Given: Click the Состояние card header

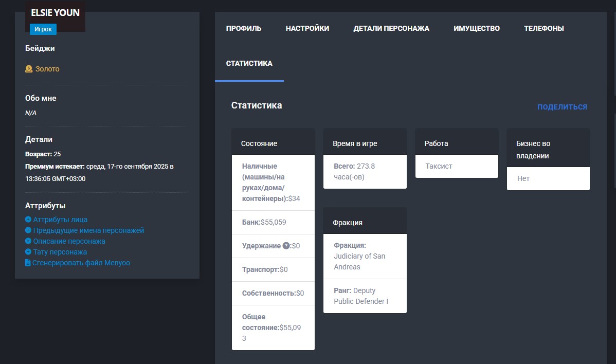Looking at the screenshot, I should [273, 142].
